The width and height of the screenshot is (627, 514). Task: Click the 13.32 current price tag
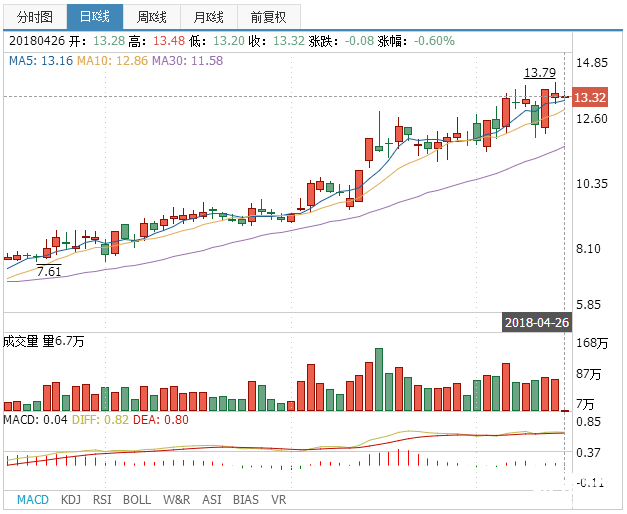click(x=590, y=97)
